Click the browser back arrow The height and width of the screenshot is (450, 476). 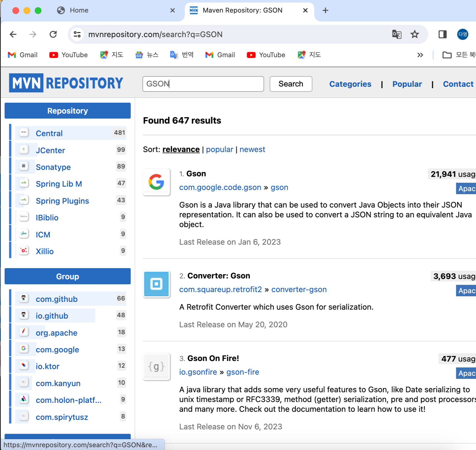pos(13,34)
